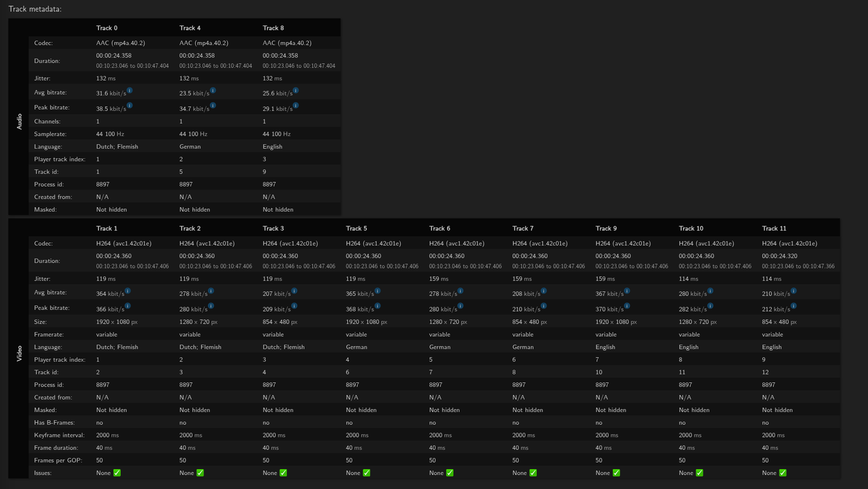Click info icon beside Track 0 peak bitrate 38.5 kbit/s
868x489 pixels.
(130, 105)
